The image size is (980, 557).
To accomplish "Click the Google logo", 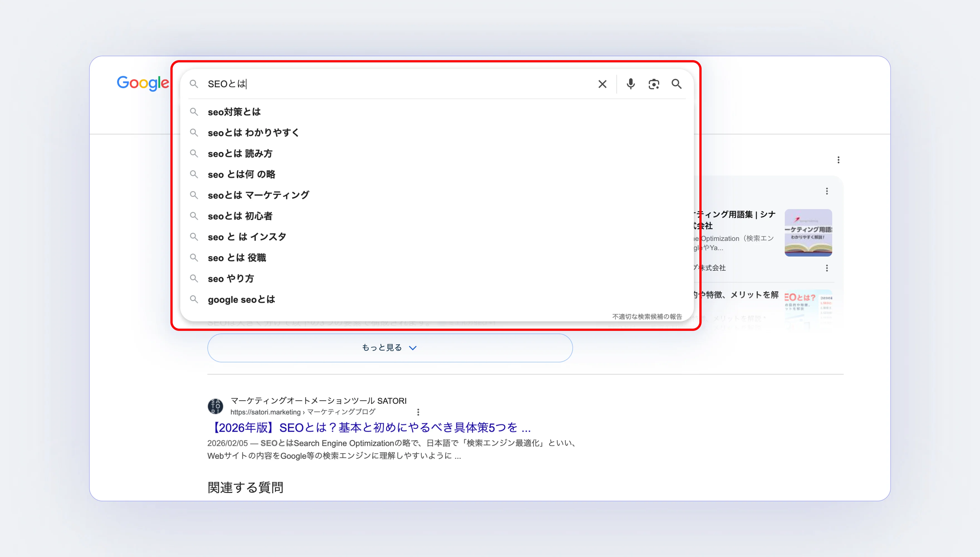I will pyautogui.click(x=143, y=83).
